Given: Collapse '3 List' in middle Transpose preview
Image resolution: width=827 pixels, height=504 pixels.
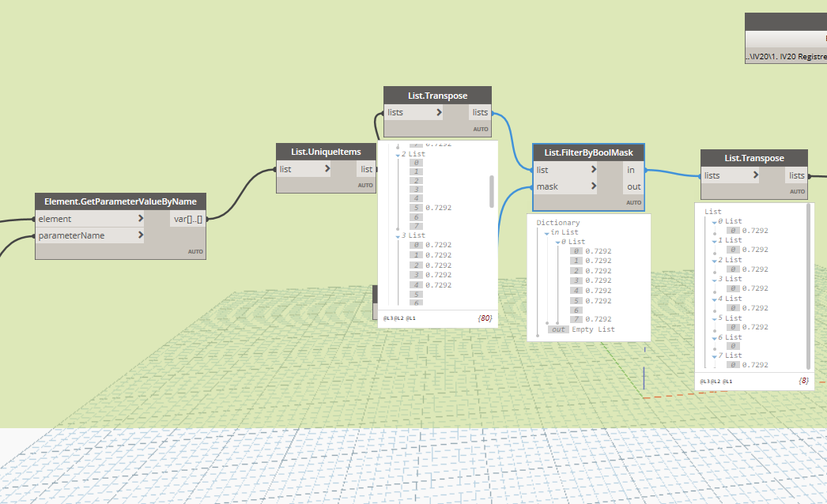Looking at the screenshot, I should (x=398, y=237).
